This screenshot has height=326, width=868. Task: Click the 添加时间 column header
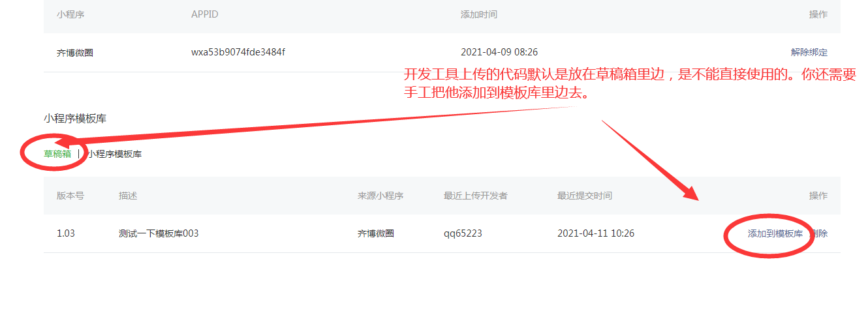click(x=478, y=14)
